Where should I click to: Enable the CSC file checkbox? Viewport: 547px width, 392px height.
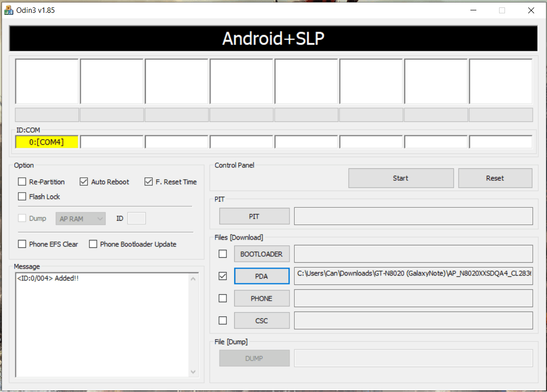(x=222, y=320)
